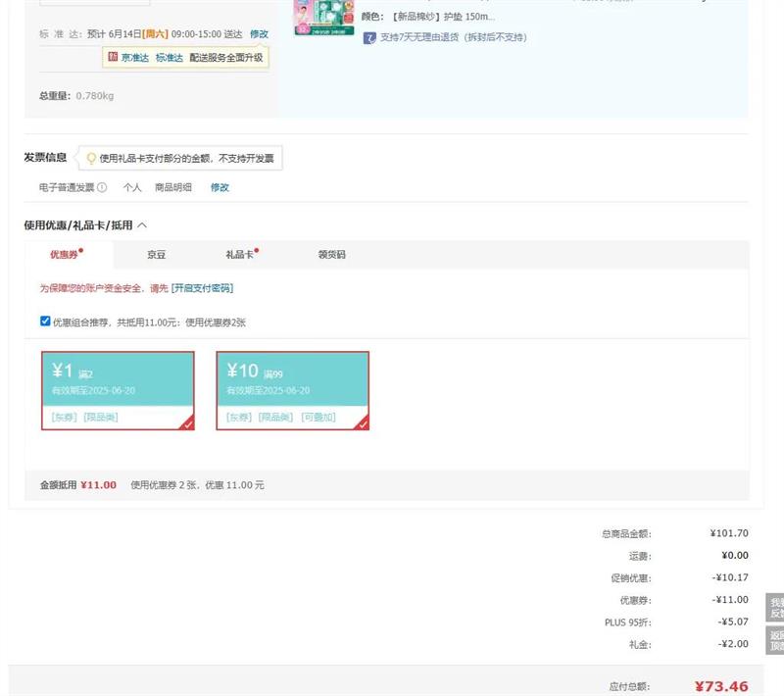Screen dimensions: 784x696
Task: Select the 优惠券 tab
Action: coord(66,255)
